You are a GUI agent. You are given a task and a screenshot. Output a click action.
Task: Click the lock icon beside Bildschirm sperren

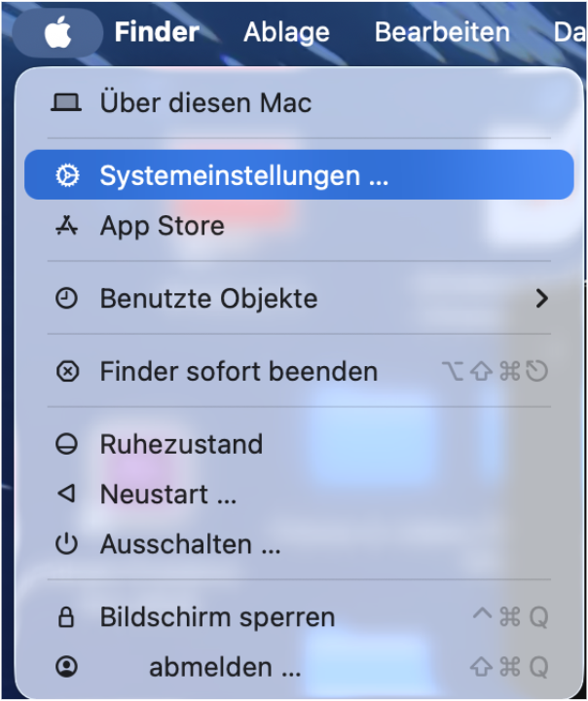pyautogui.click(x=66, y=617)
